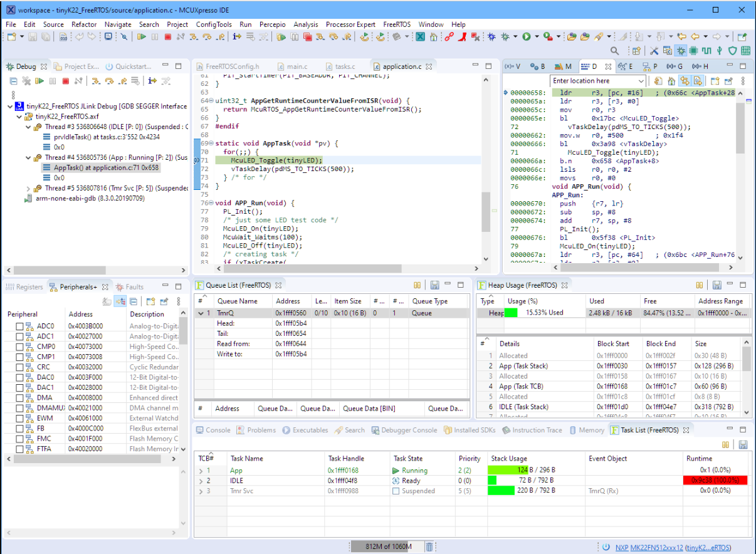This screenshot has height=554, width=756.
Task: Click the Resume button in main toolbar
Action: (x=141, y=36)
